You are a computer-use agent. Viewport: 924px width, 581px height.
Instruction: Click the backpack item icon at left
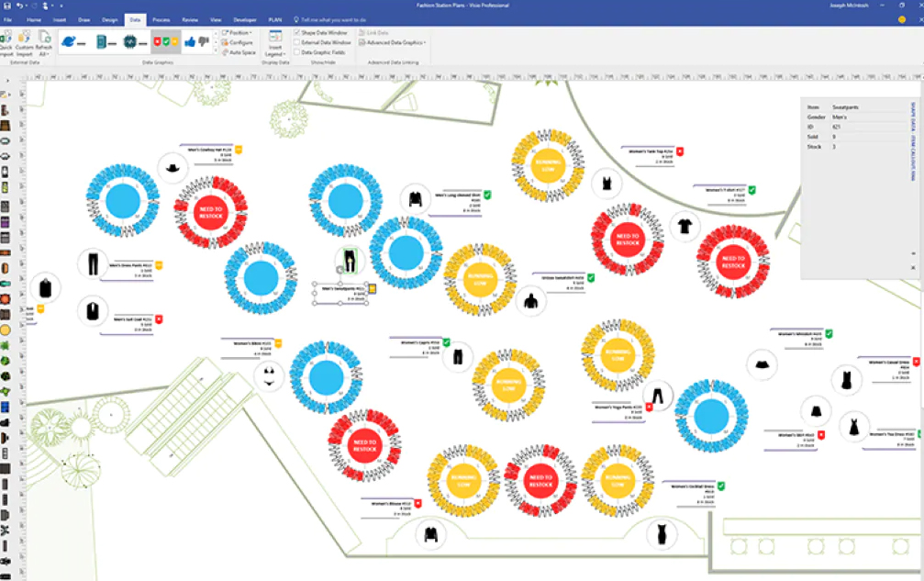click(45, 288)
